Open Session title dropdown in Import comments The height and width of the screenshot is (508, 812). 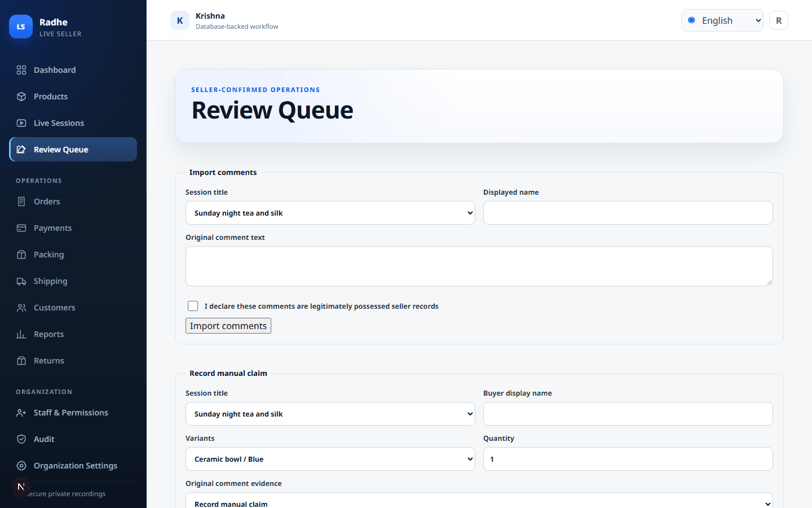click(x=330, y=213)
